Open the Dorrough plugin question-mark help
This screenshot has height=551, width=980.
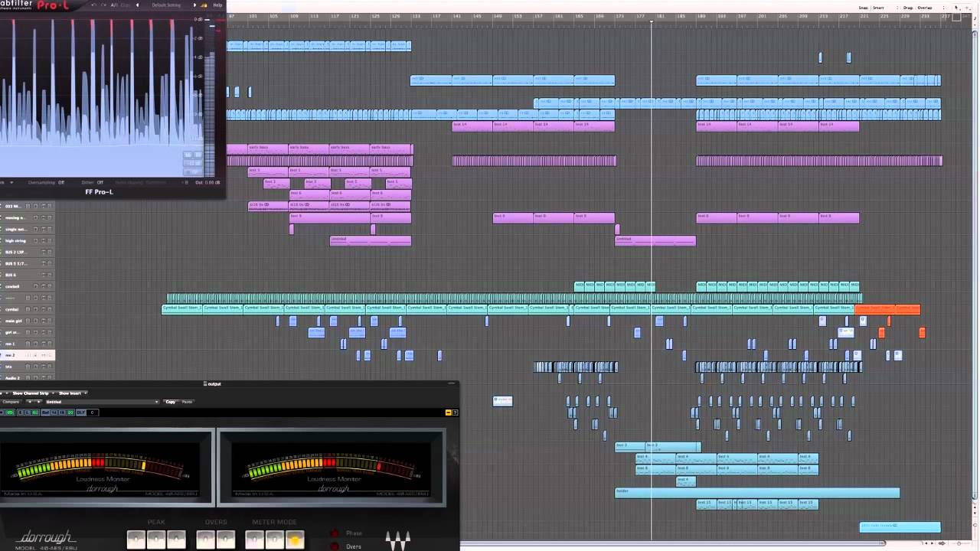coord(455,412)
